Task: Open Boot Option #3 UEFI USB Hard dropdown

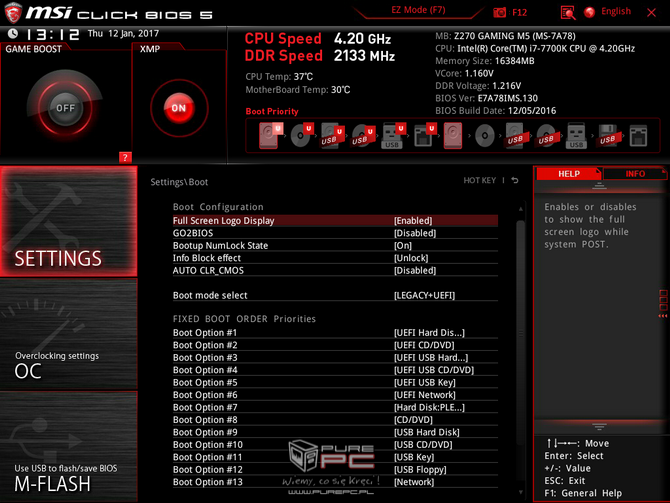Action: pos(431,357)
